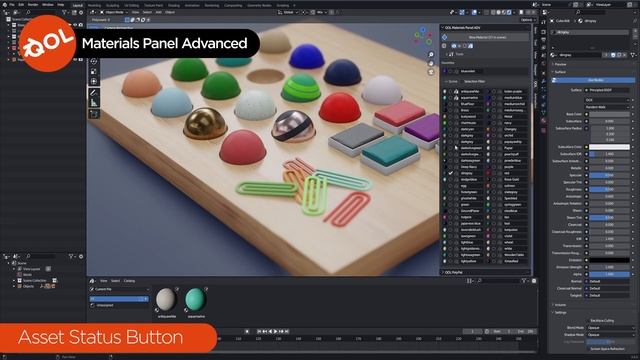The width and height of the screenshot is (640, 360).
Task: Click the white Subsurface Color swatch
Action: 609,147
